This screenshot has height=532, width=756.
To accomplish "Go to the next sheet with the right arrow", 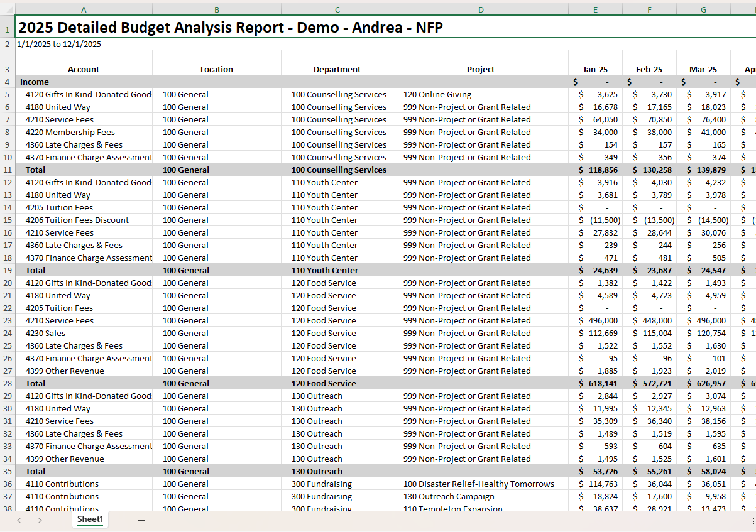I will (x=40, y=520).
